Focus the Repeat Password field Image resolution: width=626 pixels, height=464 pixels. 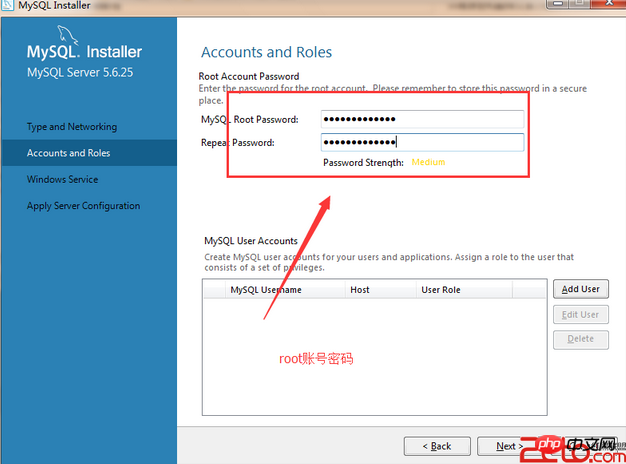[422, 142]
